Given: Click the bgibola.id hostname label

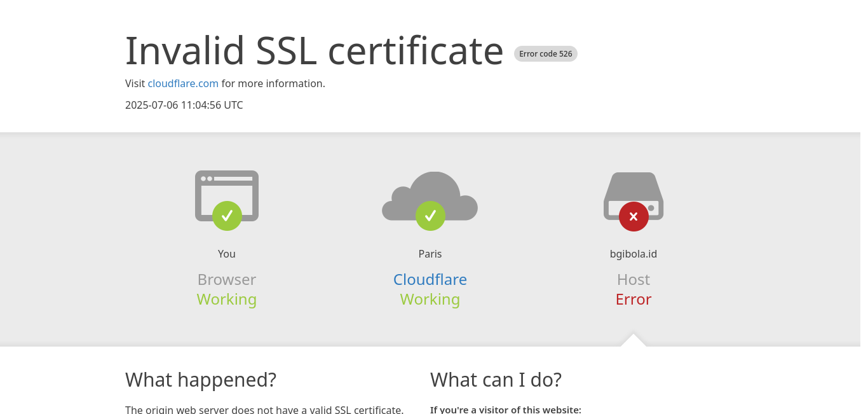Looking at the screenshot, I should tap(634, 254).
